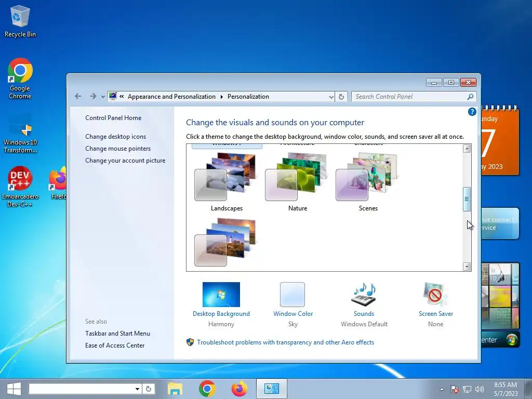Click the calendar desktop gadget
The image size is (532, 399).
(500, 141)
